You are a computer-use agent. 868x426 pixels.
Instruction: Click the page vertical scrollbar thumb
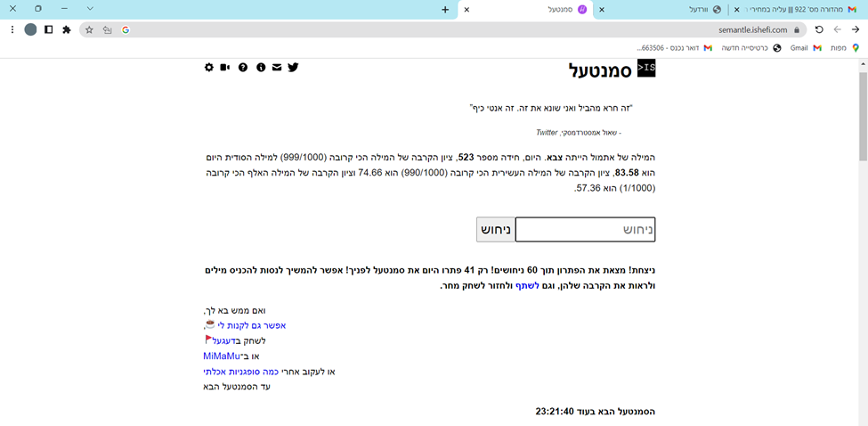[x=863, y=117]
